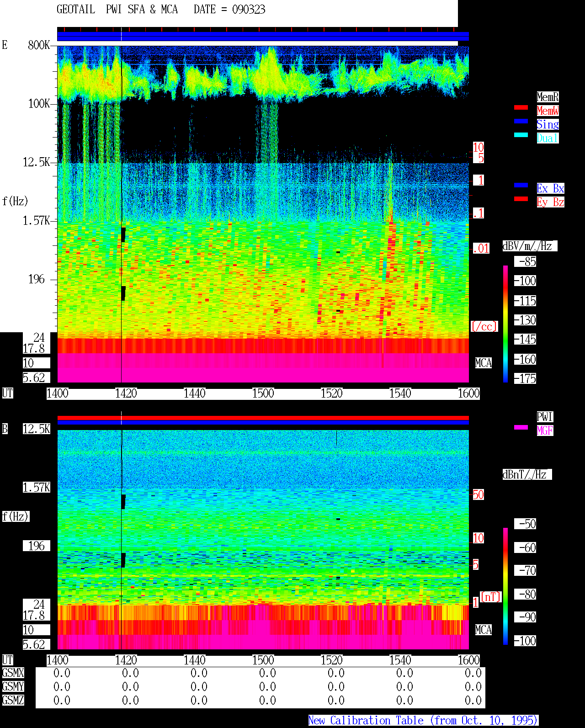Viewport: 585px width, 728px height.
Task: Click the E panel's 1500 UT tick
Action: (x=263, y=393)
